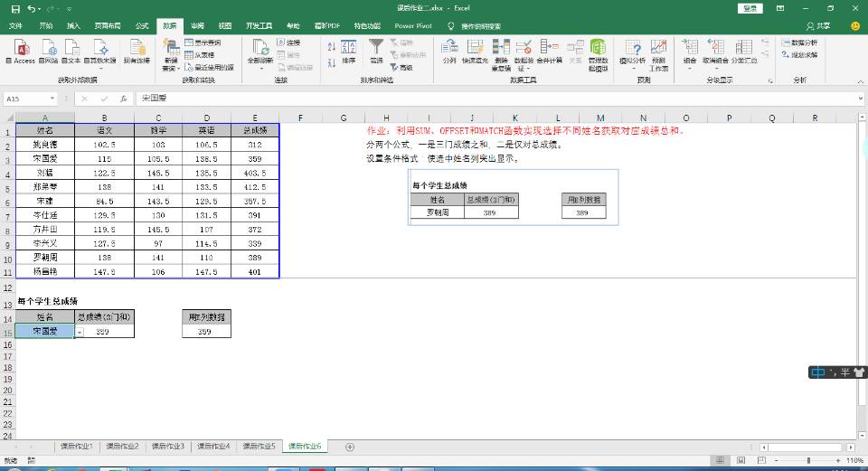The height and width of the screenshot is (471, 868).
Task: Toggle the 筛选 filter funnel
Action: (x=376, y=52)
